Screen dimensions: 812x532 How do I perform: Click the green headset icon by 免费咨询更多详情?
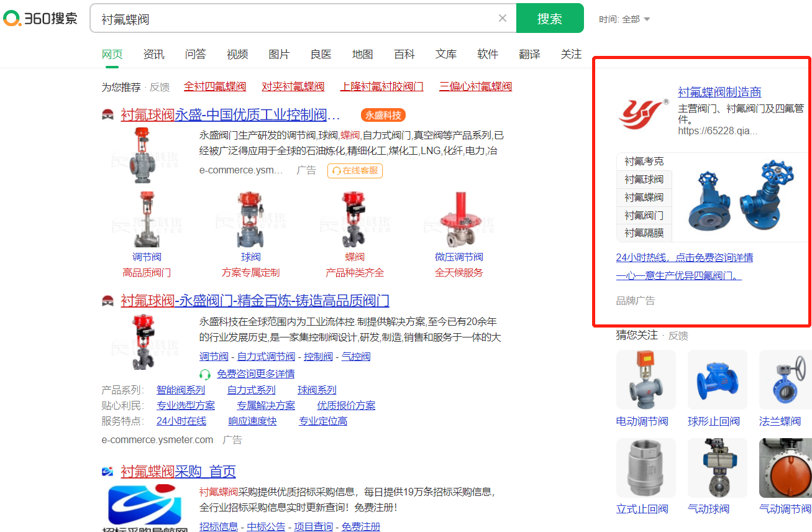pos(205,374)
